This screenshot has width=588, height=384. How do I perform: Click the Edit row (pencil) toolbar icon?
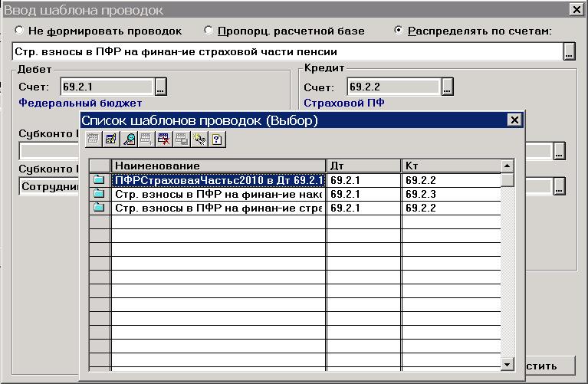point(111,139)
